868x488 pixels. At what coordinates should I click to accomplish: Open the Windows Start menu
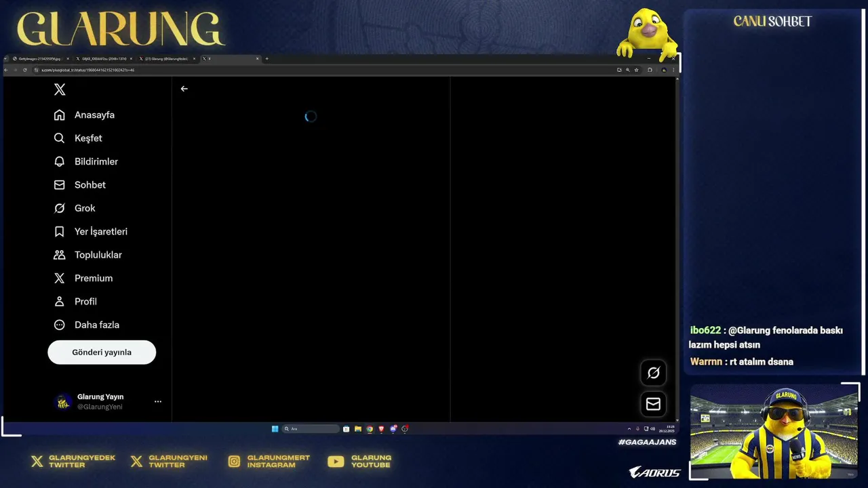(x=275, y=429)
